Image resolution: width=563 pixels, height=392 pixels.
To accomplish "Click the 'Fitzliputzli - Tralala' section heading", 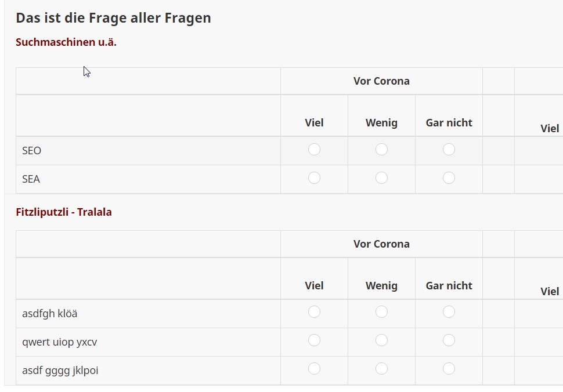I will 64,212.
